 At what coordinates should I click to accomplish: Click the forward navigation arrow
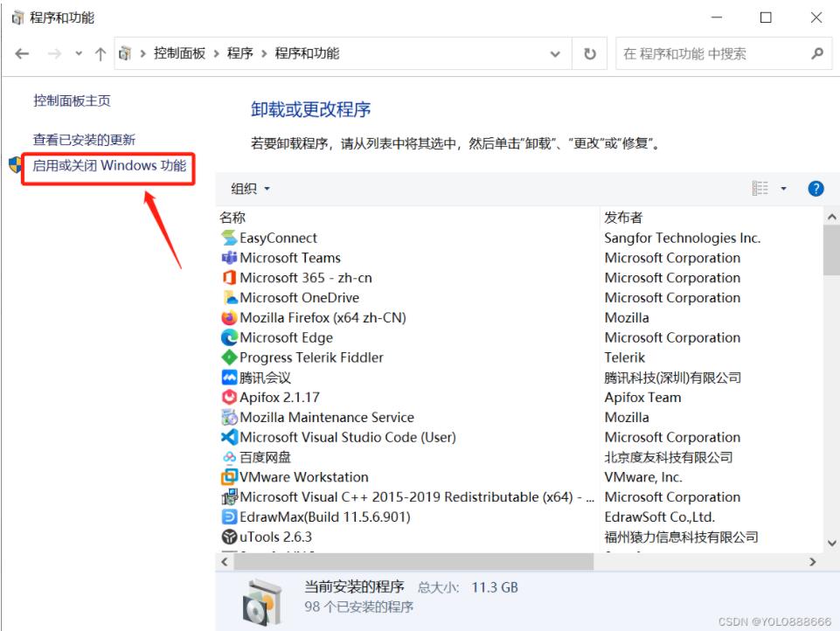point(54,53)
